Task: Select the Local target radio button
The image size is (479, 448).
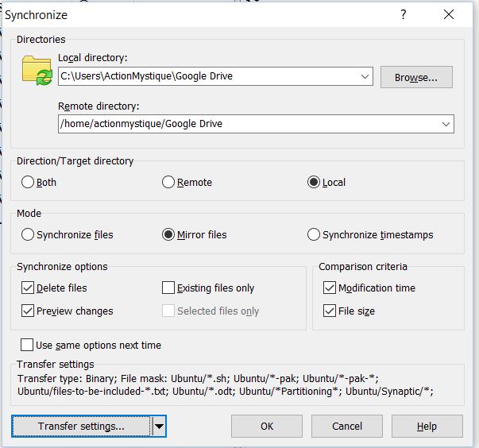Action: coord(313,182)
